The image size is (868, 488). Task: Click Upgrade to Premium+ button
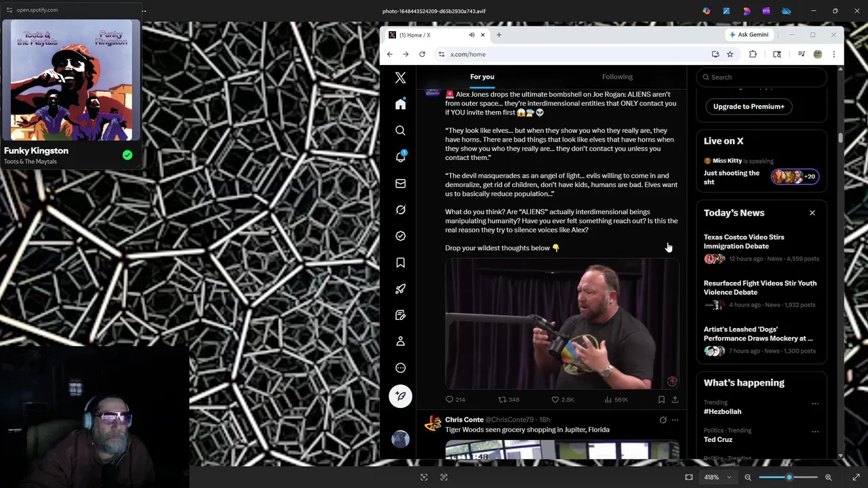click(x=749, y=106)
